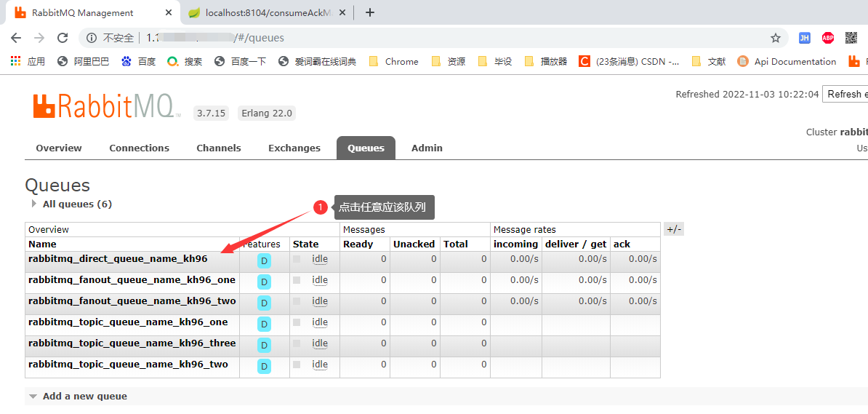Open queue rabbitmq_fanout_queue_name_kh96_two
The width and height of the screenshot is (868, 414).
[132, 301]
